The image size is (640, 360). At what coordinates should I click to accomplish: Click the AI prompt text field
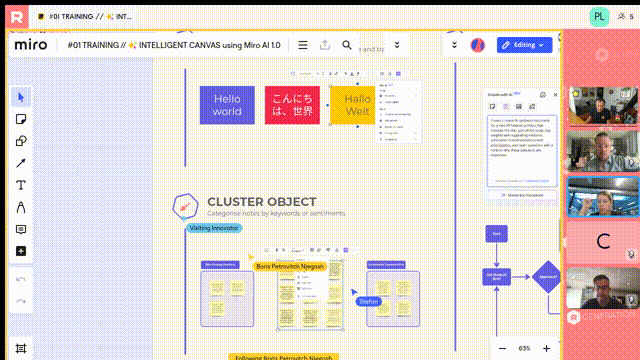click(x=522, y=151)
